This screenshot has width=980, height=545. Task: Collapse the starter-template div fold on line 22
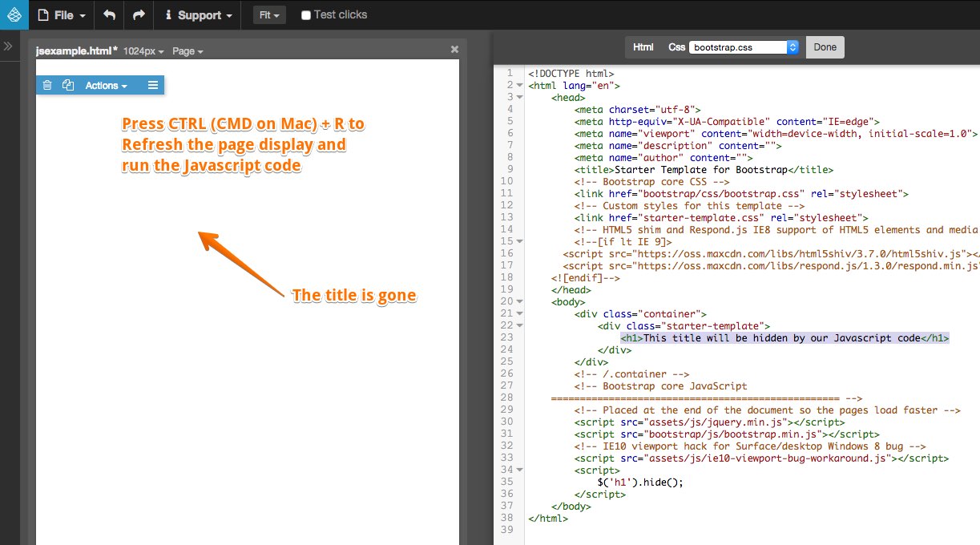520,326
